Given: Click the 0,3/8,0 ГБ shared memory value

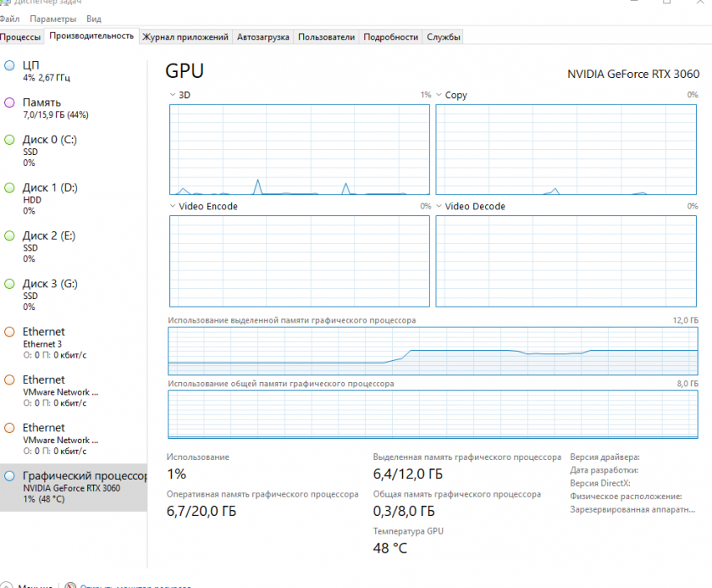Looking at the screenshot, I should click(404, 511).
